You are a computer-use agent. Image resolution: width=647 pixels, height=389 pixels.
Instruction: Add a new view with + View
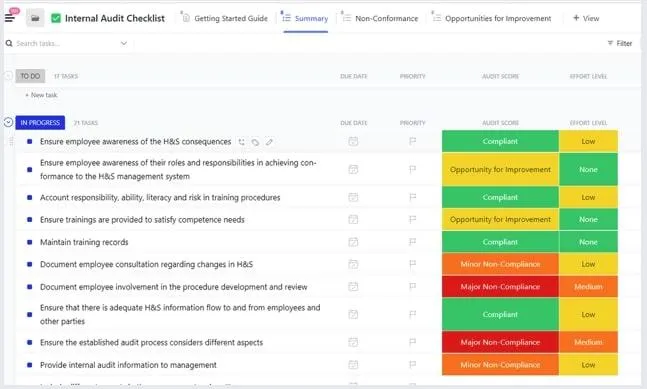coord(586,18)
